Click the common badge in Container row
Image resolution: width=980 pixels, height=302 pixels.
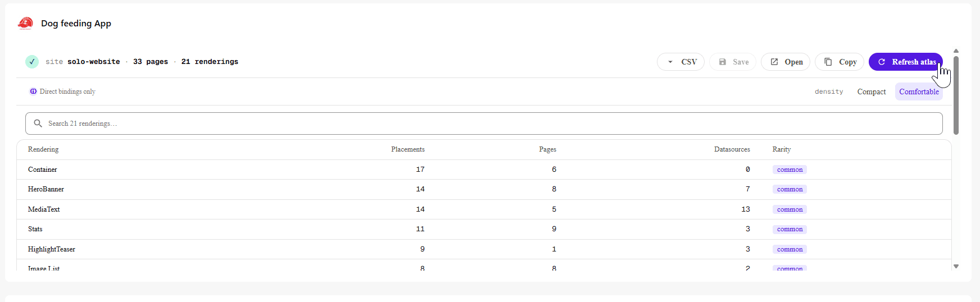[x=790, y=170]
